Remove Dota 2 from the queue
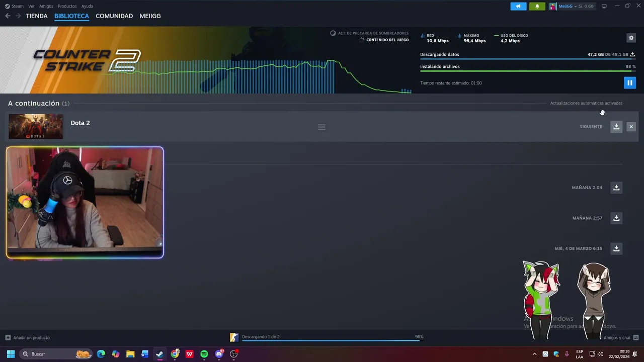The width and height of the screenshot is (644, 362). 631,127
